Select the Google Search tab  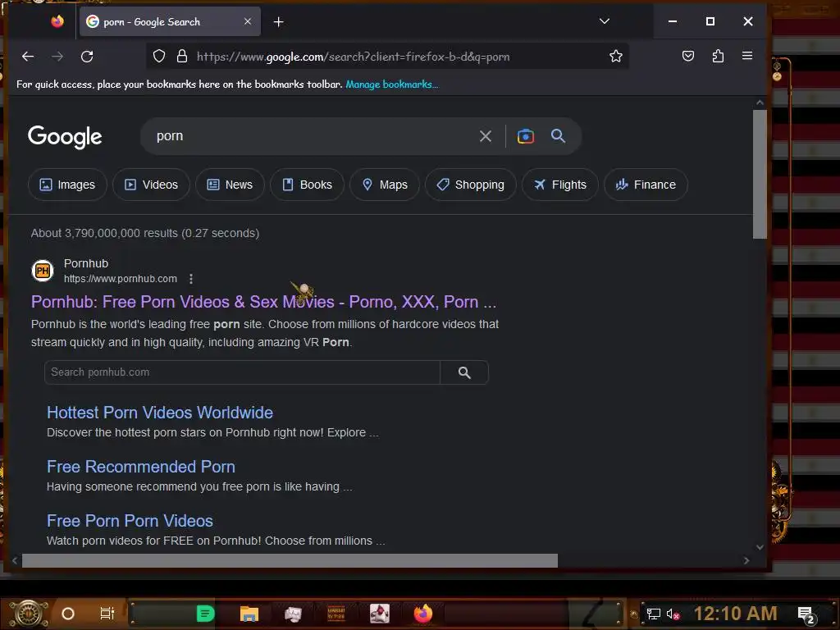click(x=170, y=22)
